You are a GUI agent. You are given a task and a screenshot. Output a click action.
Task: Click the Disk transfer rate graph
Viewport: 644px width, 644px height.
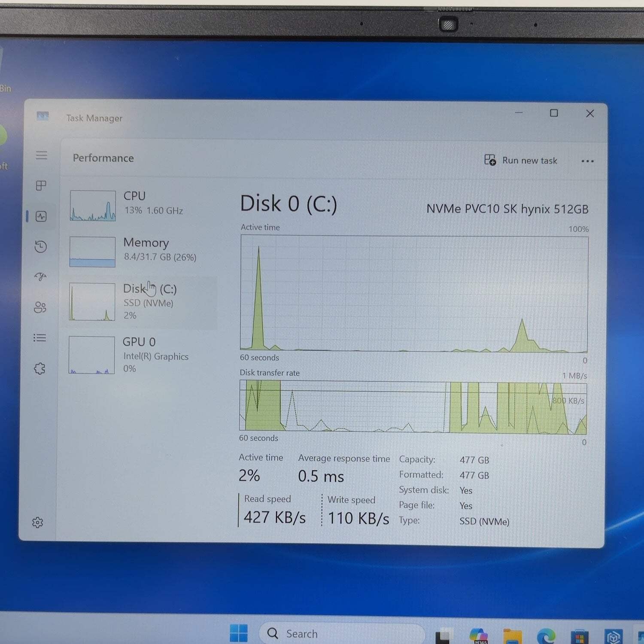pyautogui.click(x=413, y=407)
